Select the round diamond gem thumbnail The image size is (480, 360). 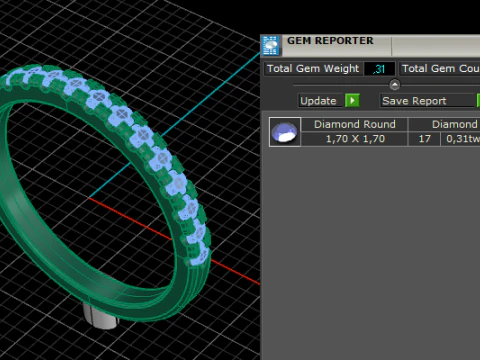coord(285,132)
